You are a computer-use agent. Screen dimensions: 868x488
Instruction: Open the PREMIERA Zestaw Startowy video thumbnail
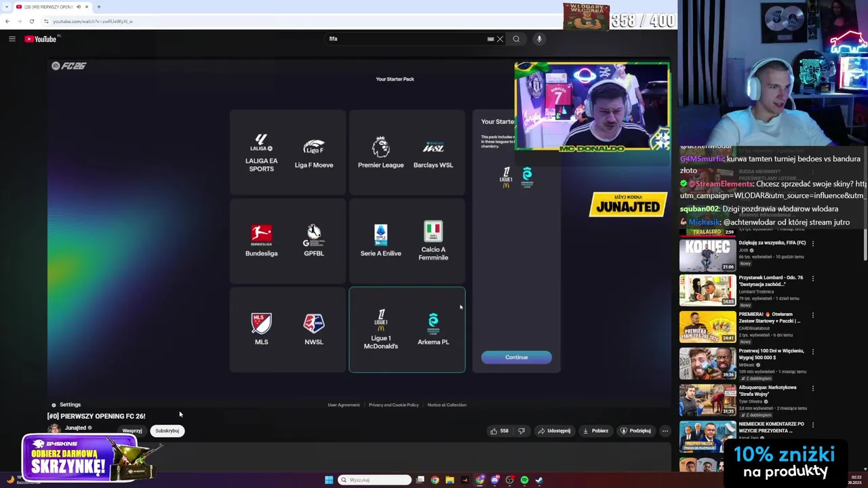coord(707,327)
